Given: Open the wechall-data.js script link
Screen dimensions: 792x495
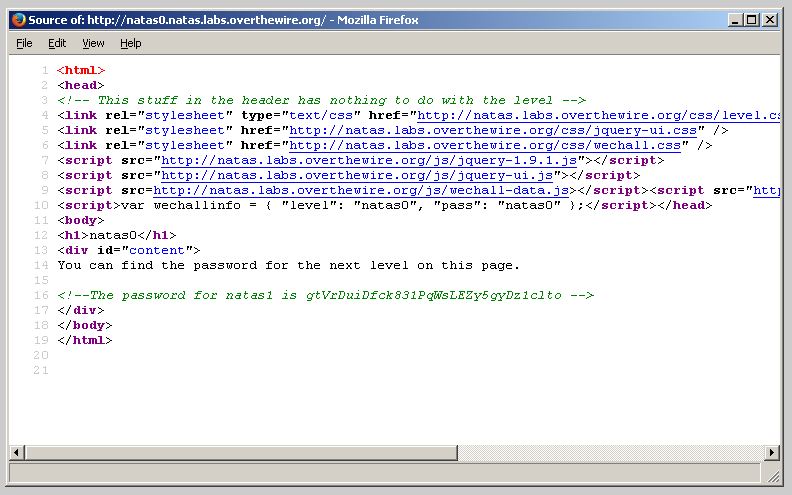Looking at the screenshot, I should (361, 190).
